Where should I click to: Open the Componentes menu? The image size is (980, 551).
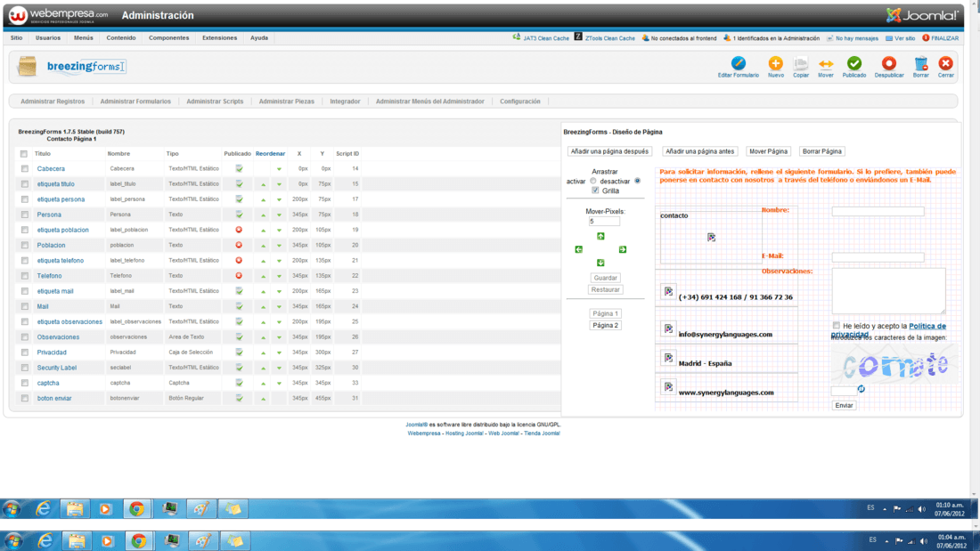click(x=168, y=38)
